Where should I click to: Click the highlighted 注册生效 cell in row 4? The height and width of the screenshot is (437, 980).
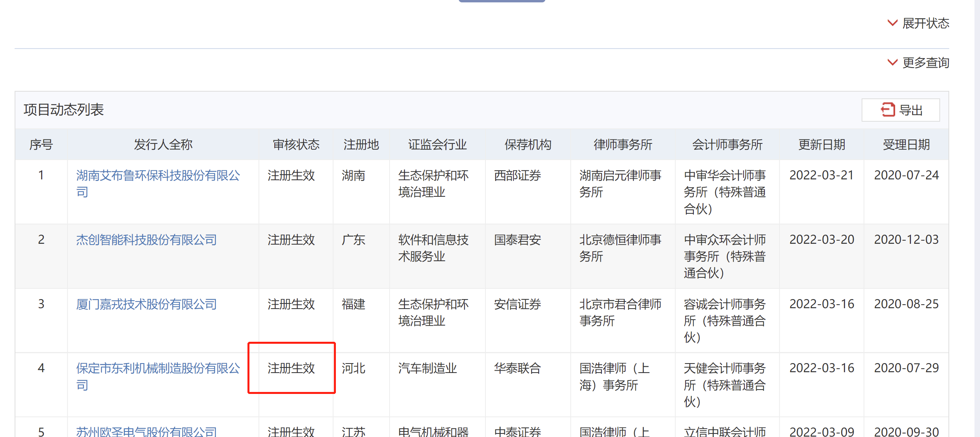point(291,368)
